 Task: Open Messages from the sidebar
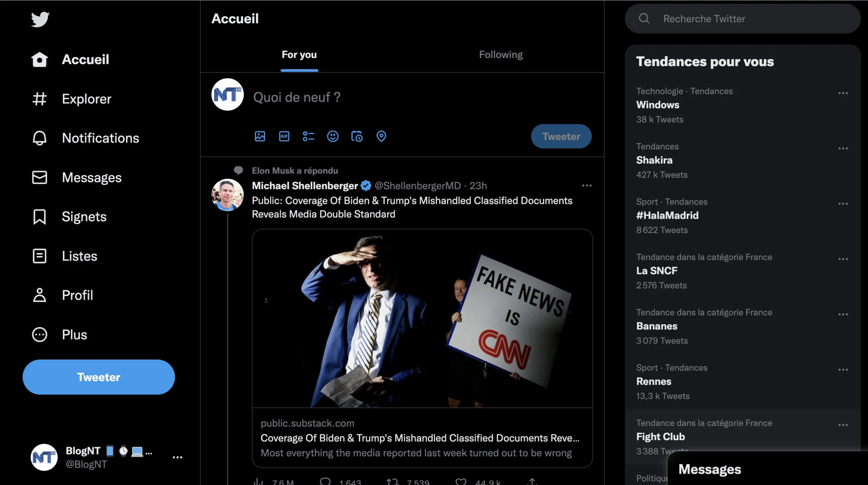76,177
